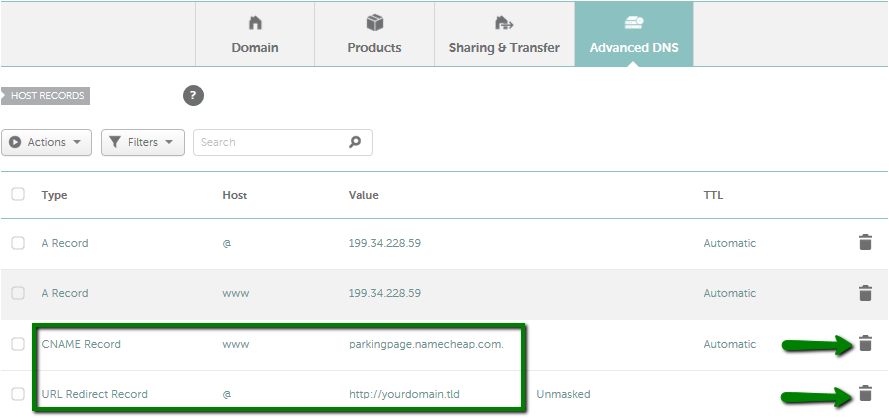Select the Advanced DNS tab
This screenshot has width=889, height=418.
point(634,35)
